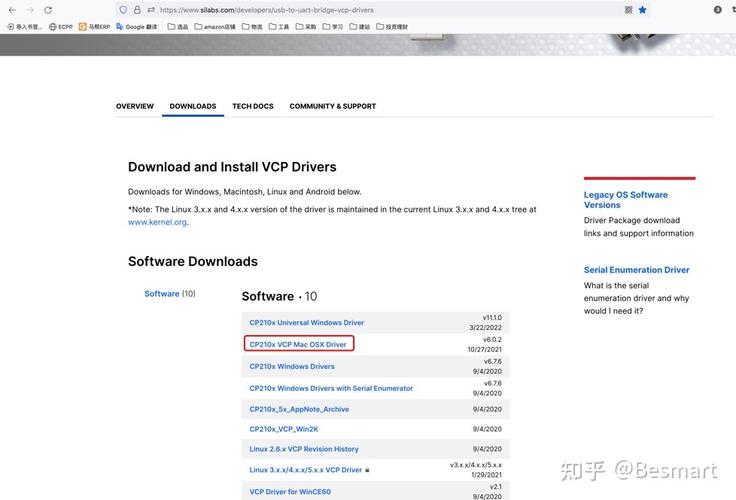Go back with the browser back arrow
The image size is (736, 500).
pos(12,10)
